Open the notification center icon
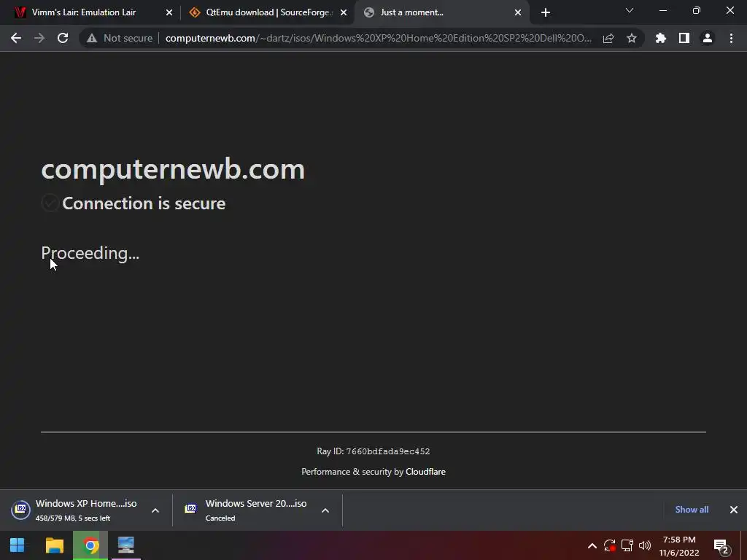This screenshot has width=747, height=560. coord(721,546)
